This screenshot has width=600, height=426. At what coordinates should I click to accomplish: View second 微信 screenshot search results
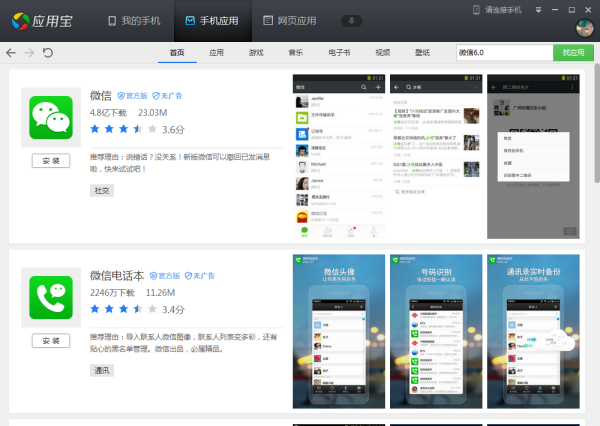click(x=436, y=157)
